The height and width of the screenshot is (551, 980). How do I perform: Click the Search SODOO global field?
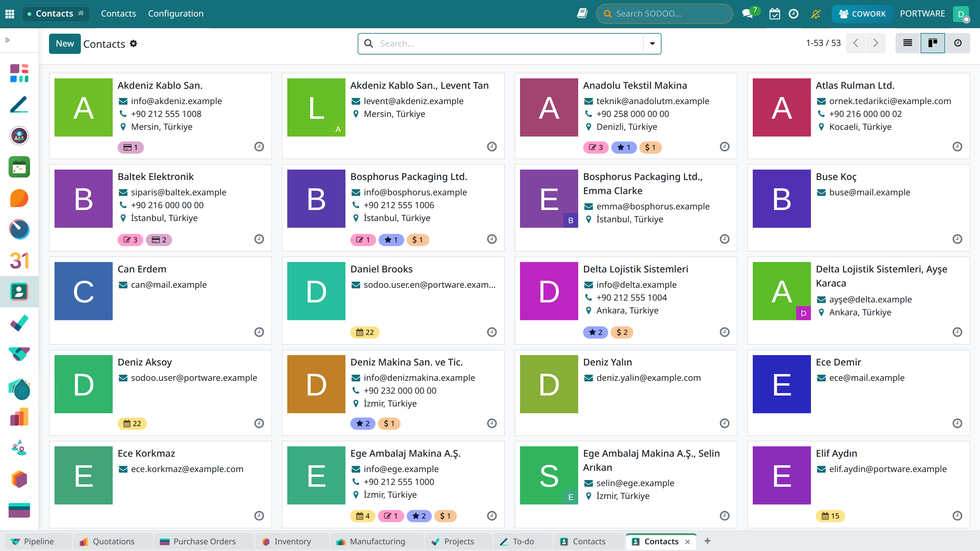(x=665, y=14)
